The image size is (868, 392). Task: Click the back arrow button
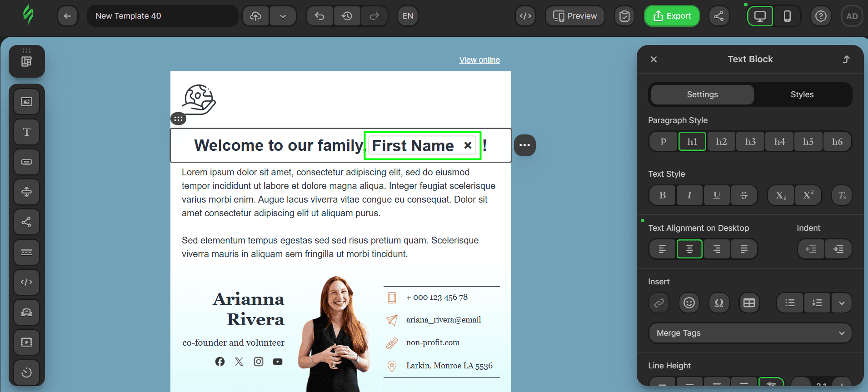point(67,16)
